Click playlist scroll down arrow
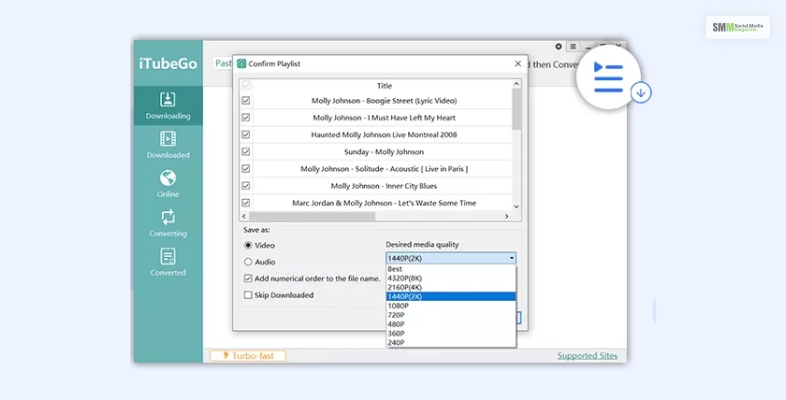 [x=516, y=207]
